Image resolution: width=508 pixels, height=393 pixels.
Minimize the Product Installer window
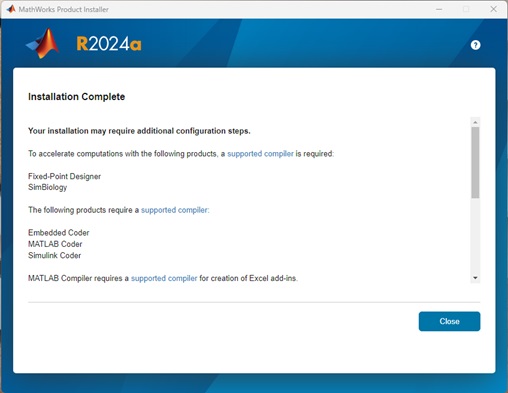[439, 9]
